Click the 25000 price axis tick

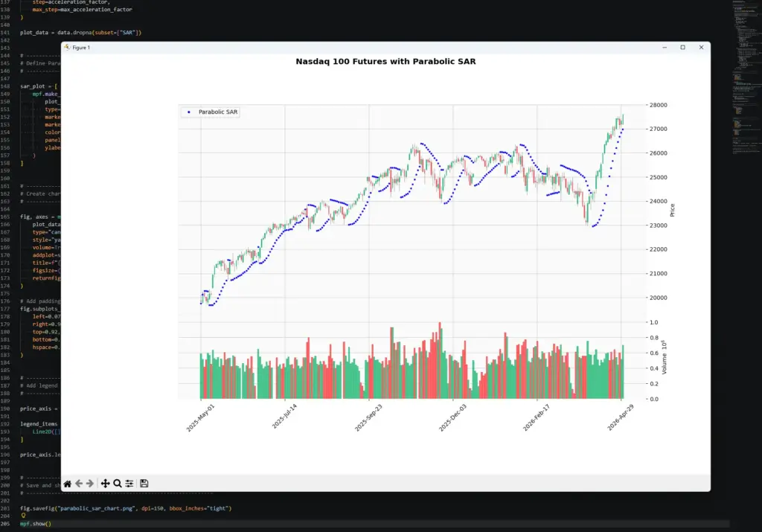[658, 177]
